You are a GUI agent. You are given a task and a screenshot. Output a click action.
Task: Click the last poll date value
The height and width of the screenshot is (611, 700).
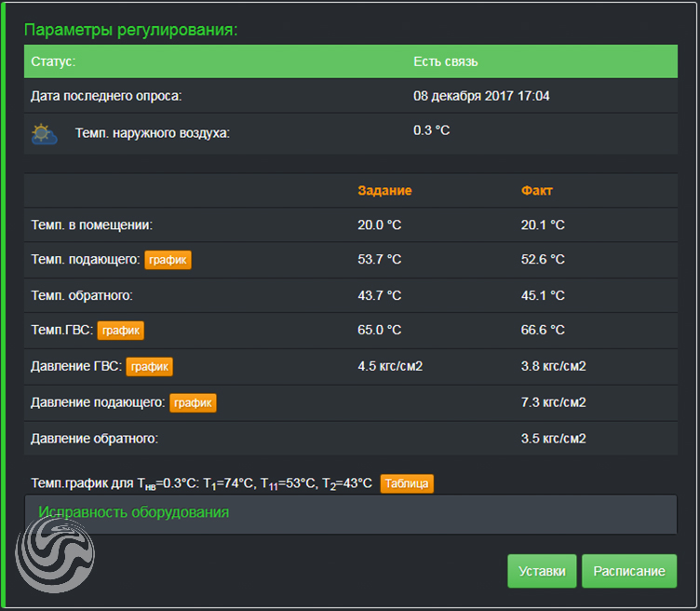click(x=481, y=96)
